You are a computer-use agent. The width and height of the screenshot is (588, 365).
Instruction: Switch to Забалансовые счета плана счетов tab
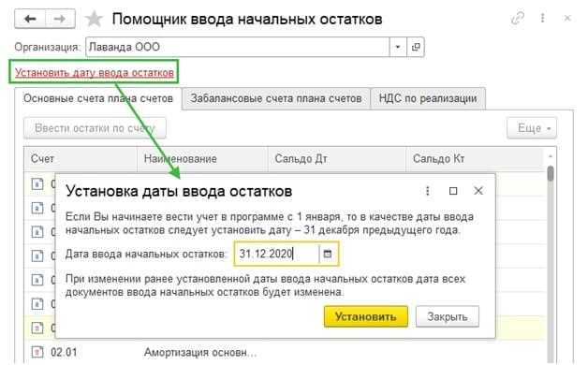click(x=276, y=98)
